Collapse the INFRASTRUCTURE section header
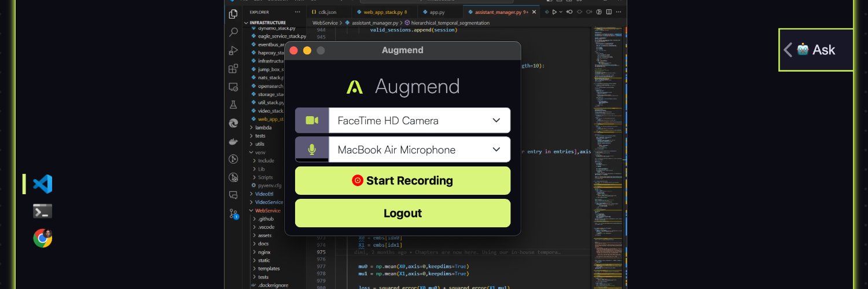Screen dimensions: 868x289 [x=275, y=23]
